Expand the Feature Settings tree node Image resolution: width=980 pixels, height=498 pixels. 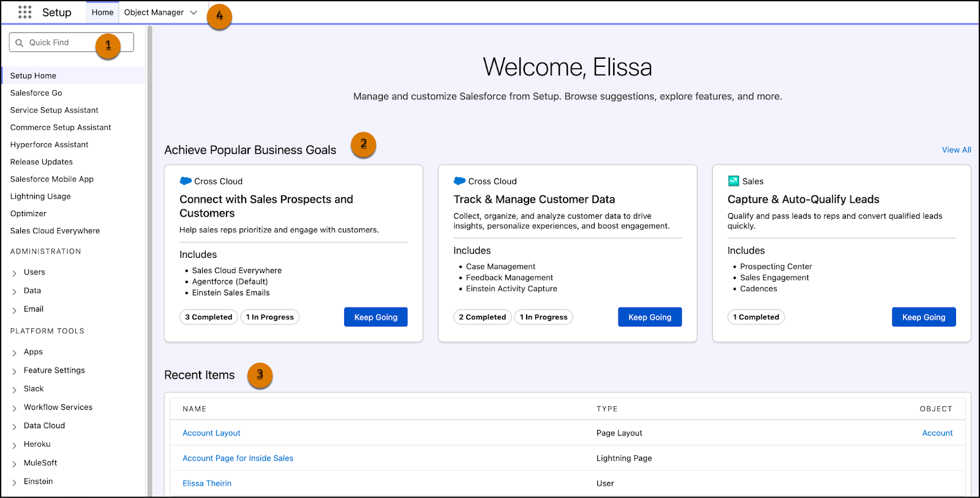click(14, 371)
